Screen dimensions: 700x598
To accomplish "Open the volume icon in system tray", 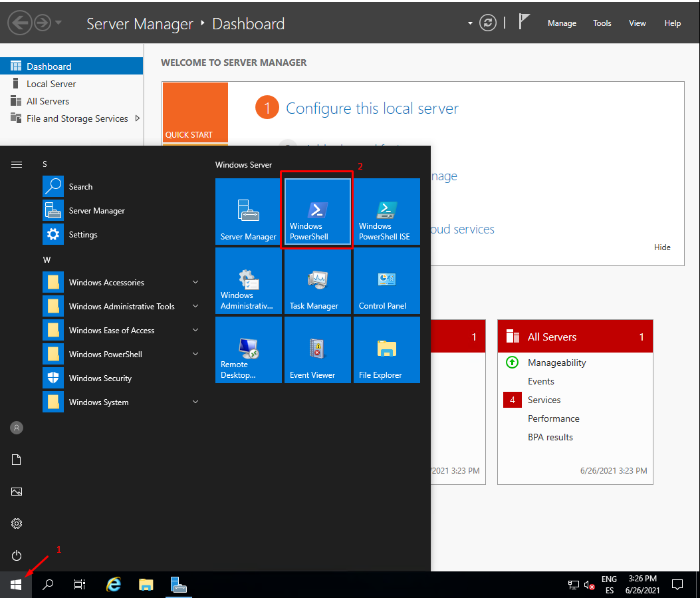I will click(x=589, y=585).
